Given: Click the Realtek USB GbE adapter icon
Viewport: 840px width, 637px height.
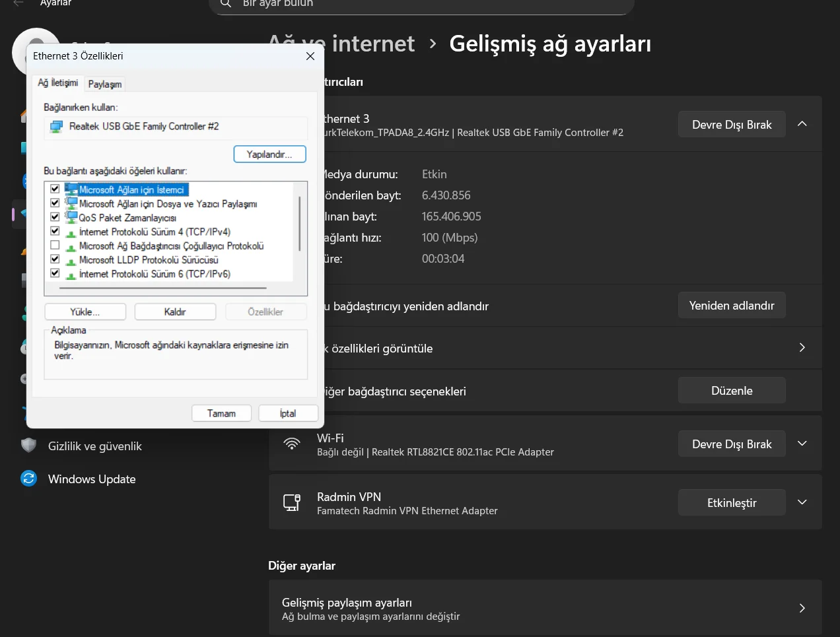Looking at the screenshot, I should pos(57,126).
